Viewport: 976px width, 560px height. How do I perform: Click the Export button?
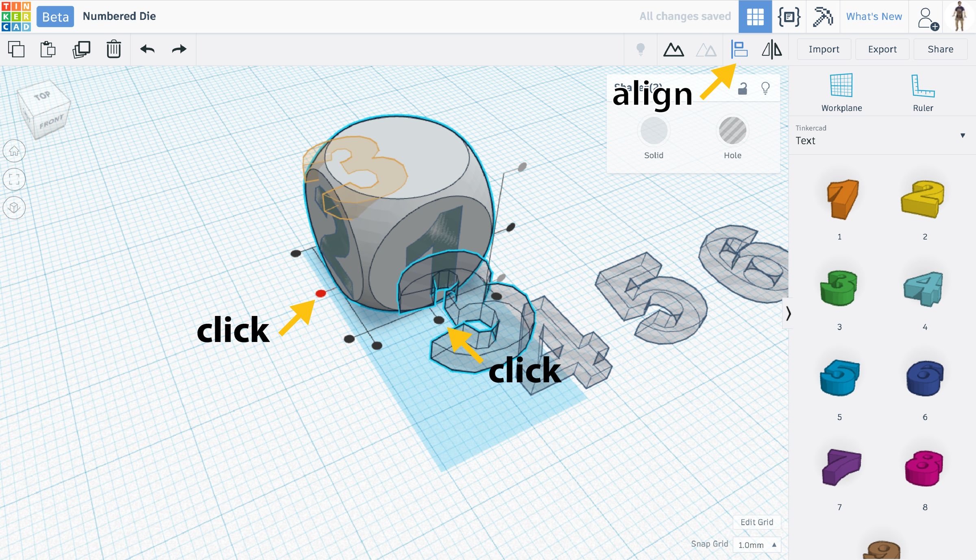[x=882, y=50]
